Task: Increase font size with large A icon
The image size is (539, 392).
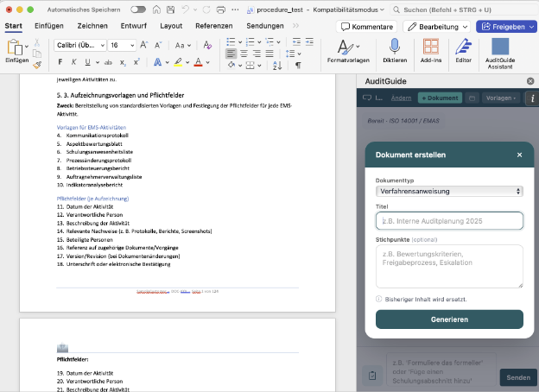Action: (x=143, y=45)
